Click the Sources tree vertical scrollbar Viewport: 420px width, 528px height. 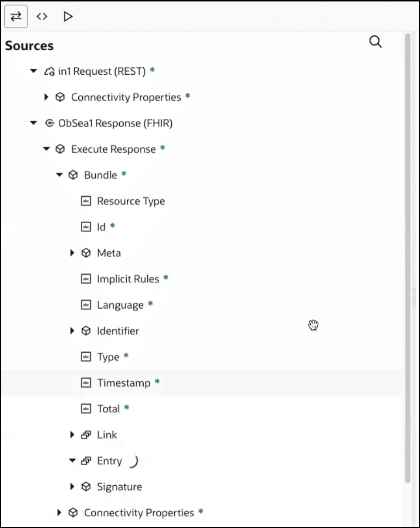pyautogui.click(x=408, y=258)
